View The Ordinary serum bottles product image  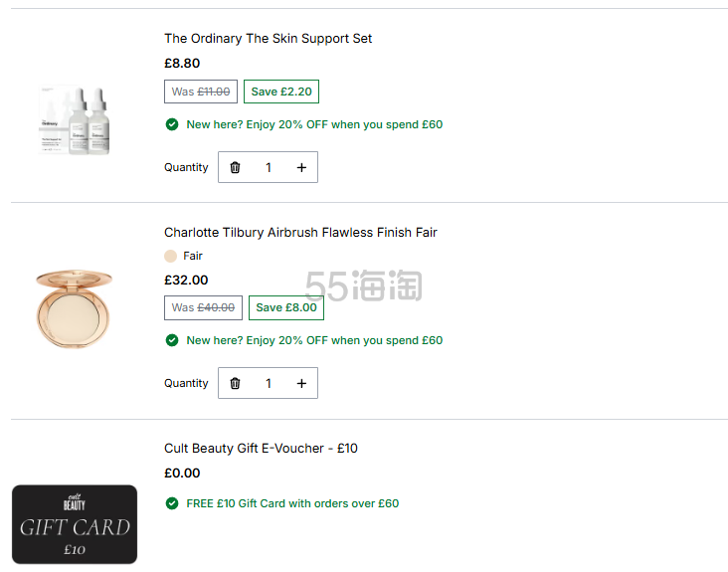75,119
